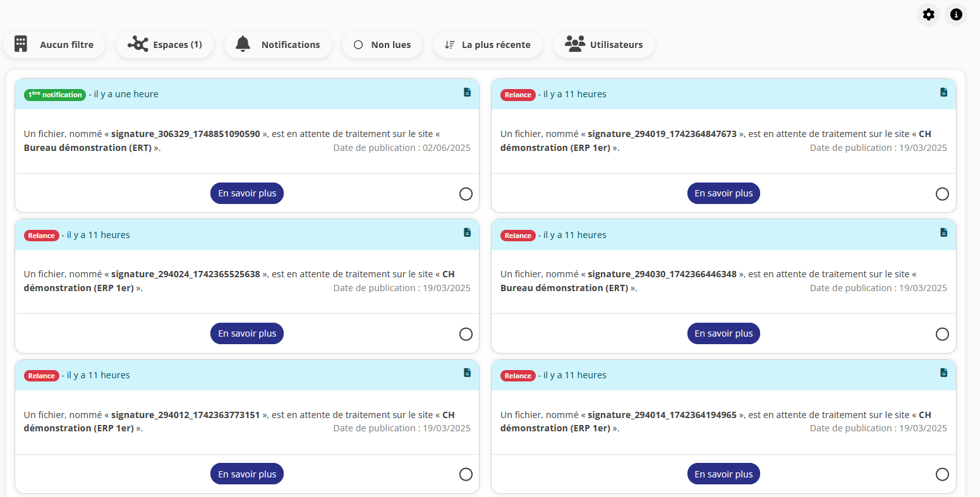Click En savoir plus for signature_294019

tap(723, 193)
